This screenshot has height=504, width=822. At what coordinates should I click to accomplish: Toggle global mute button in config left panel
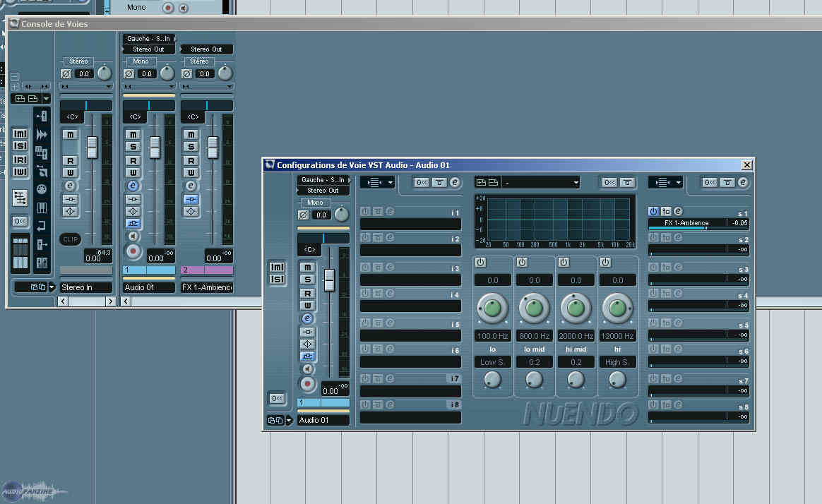tap(277, 267)
